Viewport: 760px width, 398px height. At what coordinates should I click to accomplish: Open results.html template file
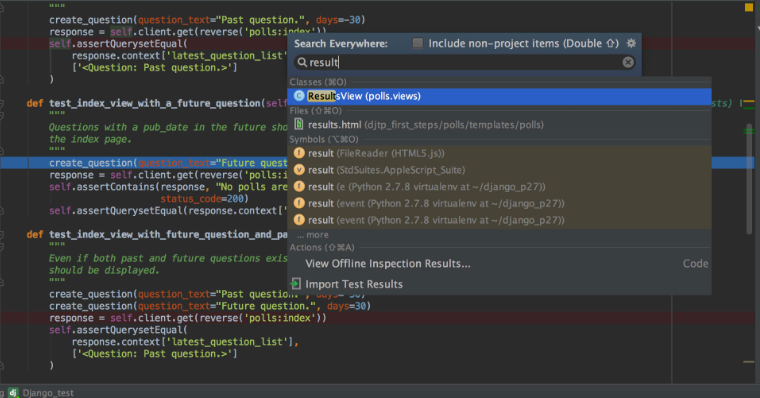coord(499,125)
